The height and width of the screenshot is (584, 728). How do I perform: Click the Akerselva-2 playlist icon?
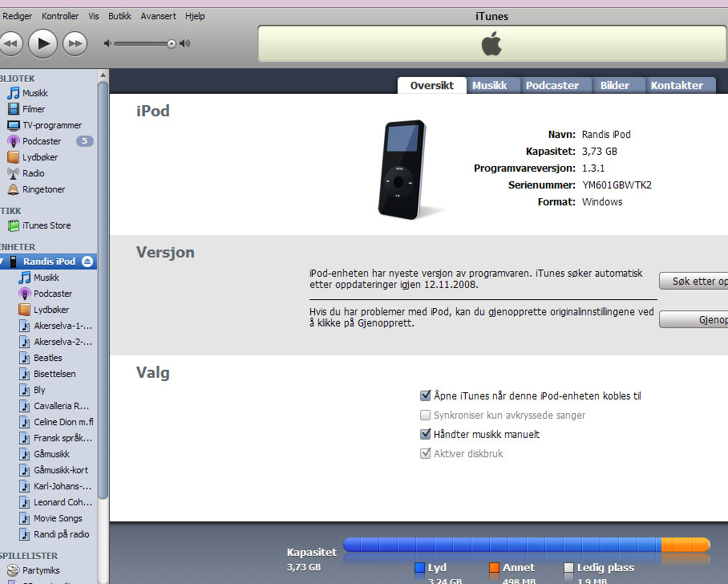[25, 342]
